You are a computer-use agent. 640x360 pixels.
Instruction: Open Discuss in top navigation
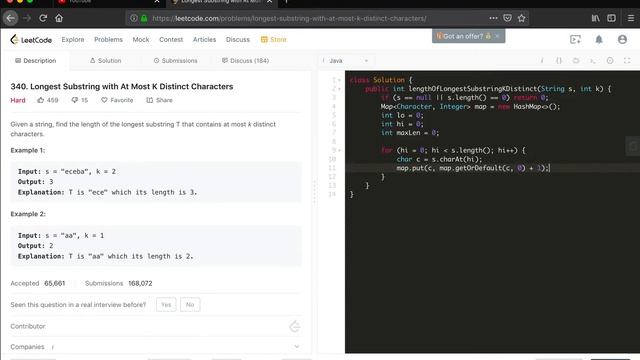point(238,40)
